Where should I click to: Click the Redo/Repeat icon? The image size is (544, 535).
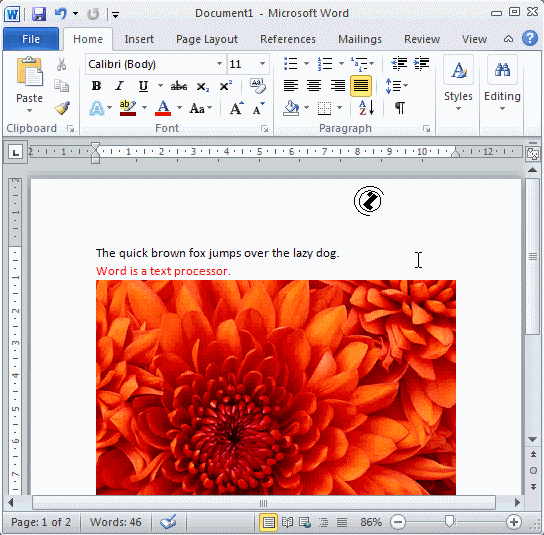93,14
